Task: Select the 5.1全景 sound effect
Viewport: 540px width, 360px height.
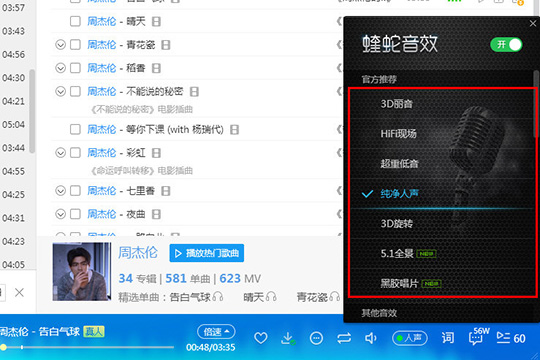Action: tap(442, 254)
